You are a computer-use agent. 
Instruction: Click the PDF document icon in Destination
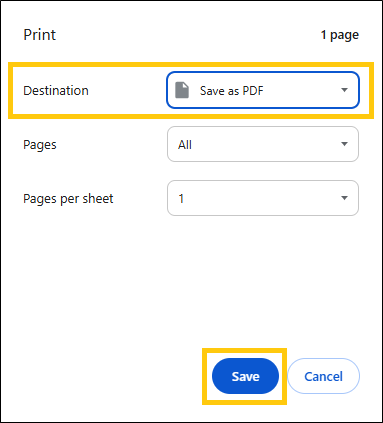click(182, 90)
